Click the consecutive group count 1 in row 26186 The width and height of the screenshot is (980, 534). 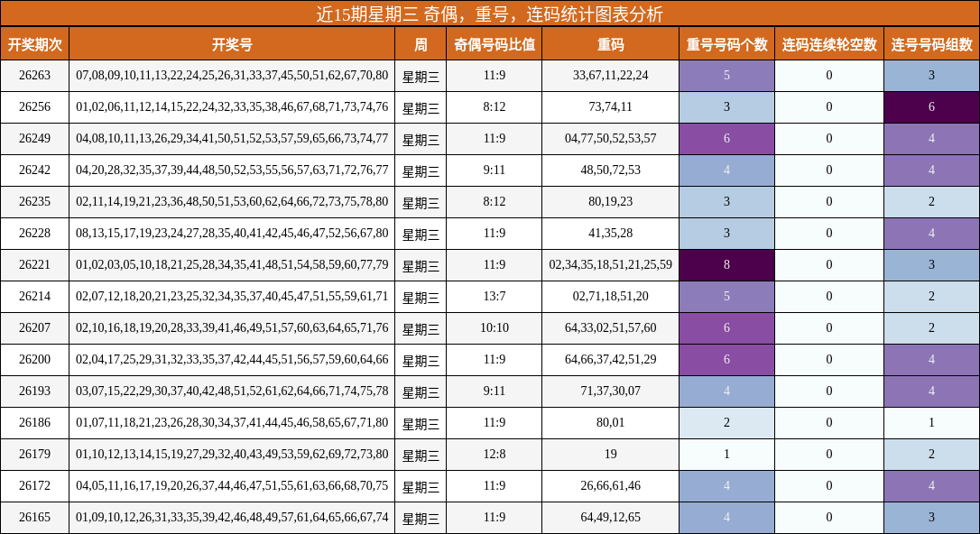pos(932,422)
